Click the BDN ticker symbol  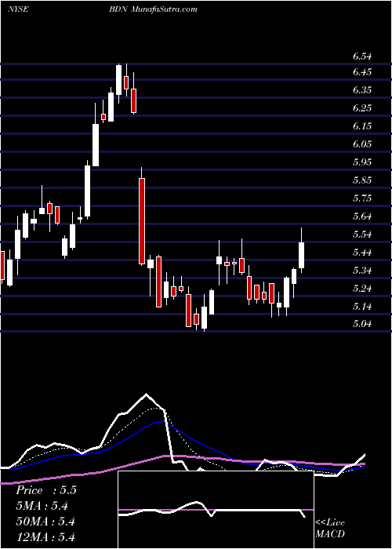pos(118,9)
